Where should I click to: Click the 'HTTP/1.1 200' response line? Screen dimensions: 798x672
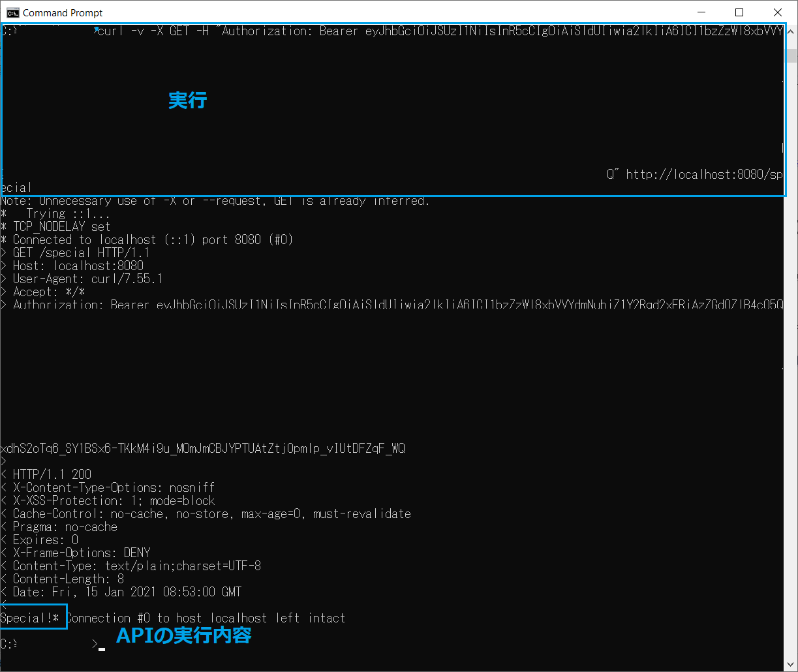46,474
